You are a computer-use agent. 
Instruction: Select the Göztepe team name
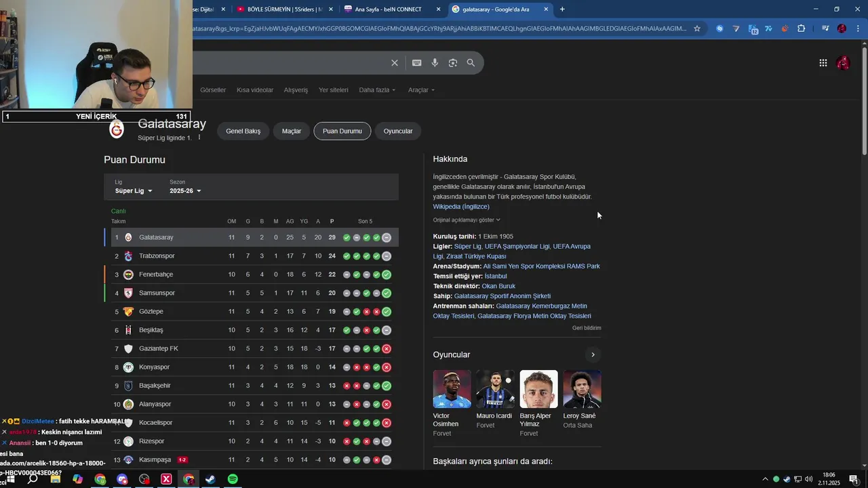pyautogui.click(x=151, y=312)
